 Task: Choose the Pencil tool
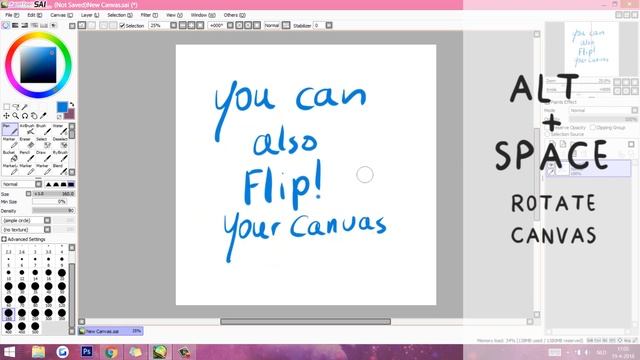click(x=27, y=156)
